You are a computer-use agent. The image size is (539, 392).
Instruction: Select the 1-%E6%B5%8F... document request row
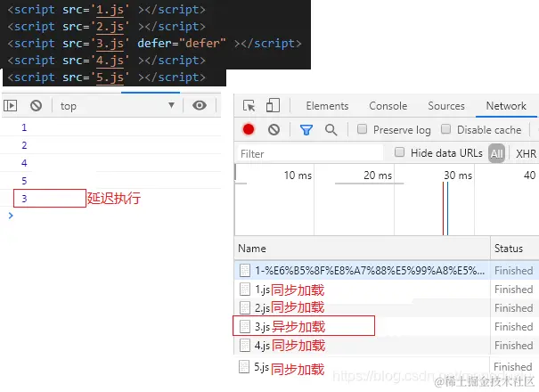pyautogui.click(x=387, y=270)
